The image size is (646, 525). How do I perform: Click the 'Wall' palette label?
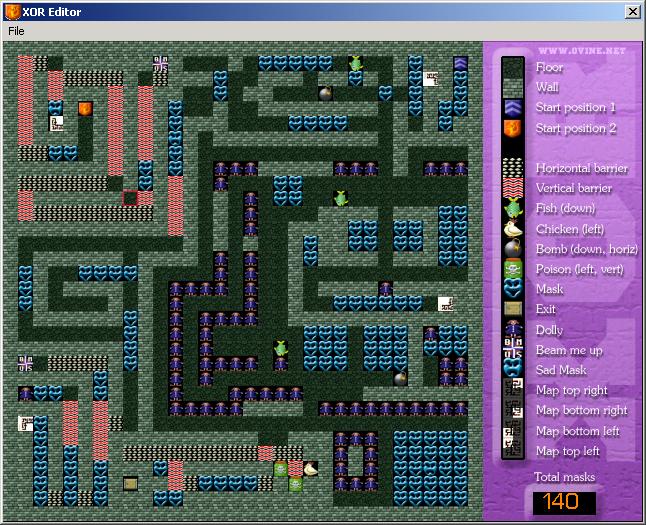coord(547,87)
